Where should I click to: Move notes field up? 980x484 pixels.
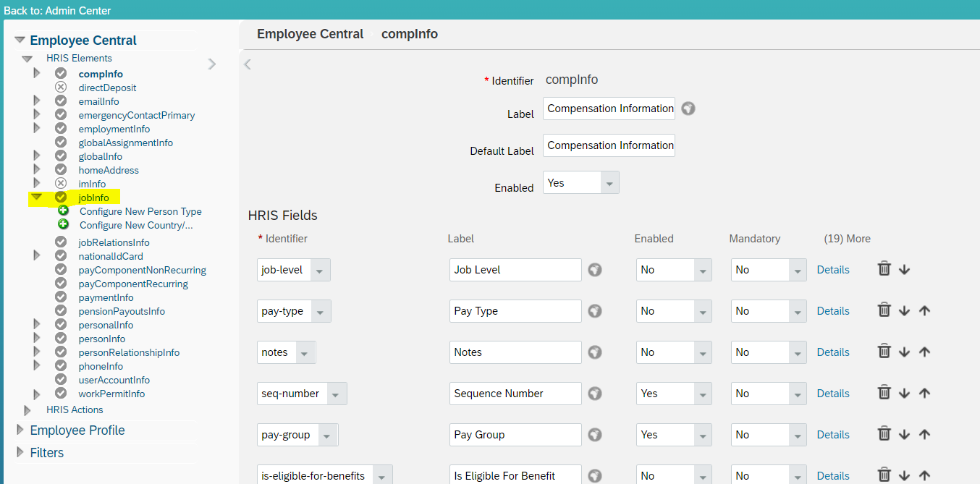(924, 352)
